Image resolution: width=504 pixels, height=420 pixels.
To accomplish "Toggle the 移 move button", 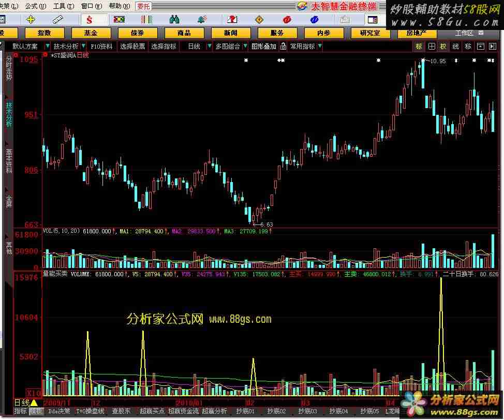I will point(468,47).
